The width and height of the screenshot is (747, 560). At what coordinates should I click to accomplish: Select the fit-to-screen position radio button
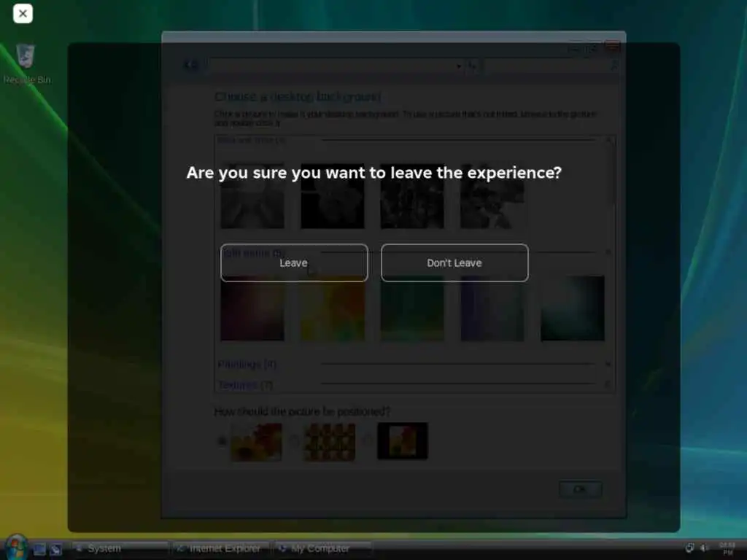[222, 441]
